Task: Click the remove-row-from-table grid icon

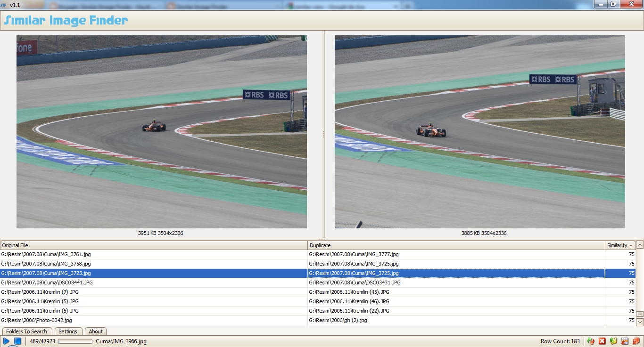Action: (624, 341)
